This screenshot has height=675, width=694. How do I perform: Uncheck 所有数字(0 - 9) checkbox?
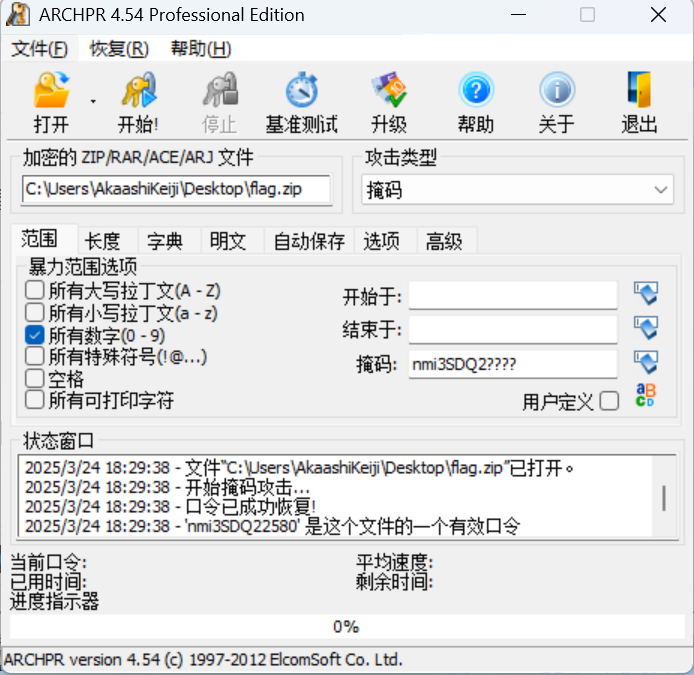[35, 335]
